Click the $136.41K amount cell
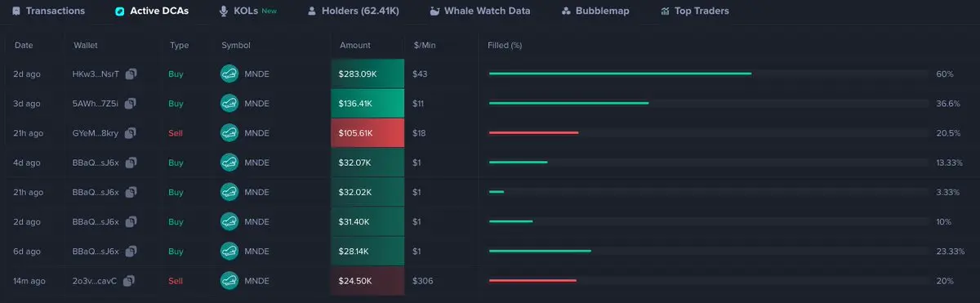Image resolution: width=980 pixels, height=303 pixels. [x=367, y=104]
